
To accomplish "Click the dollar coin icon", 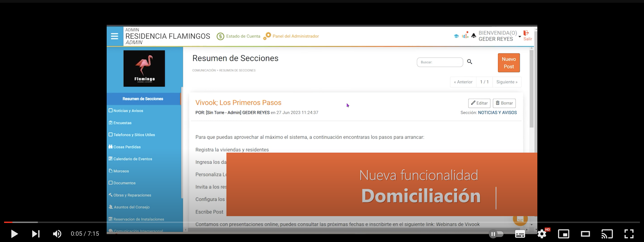I will pyautogui.click(x=220, y=36).
